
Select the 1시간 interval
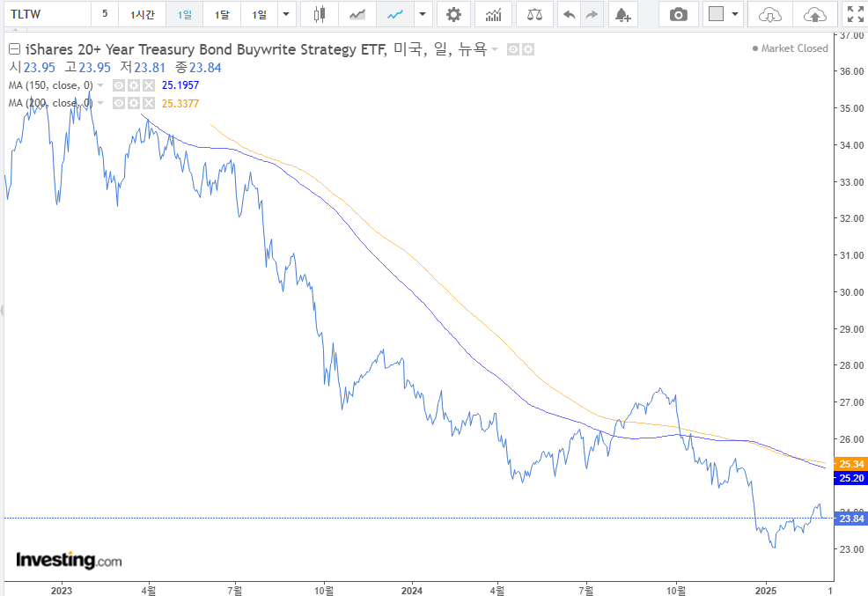click(143, 14)
